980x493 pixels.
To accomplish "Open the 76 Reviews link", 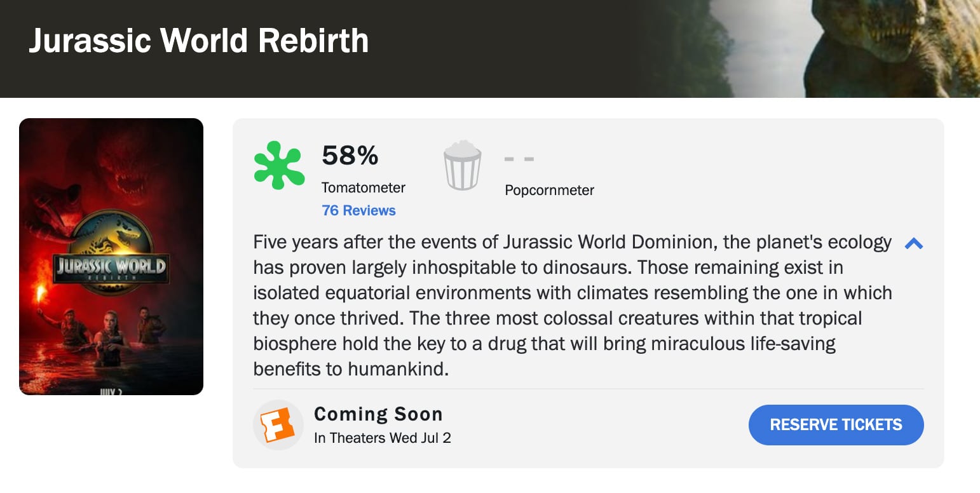I will pos(358,210).
